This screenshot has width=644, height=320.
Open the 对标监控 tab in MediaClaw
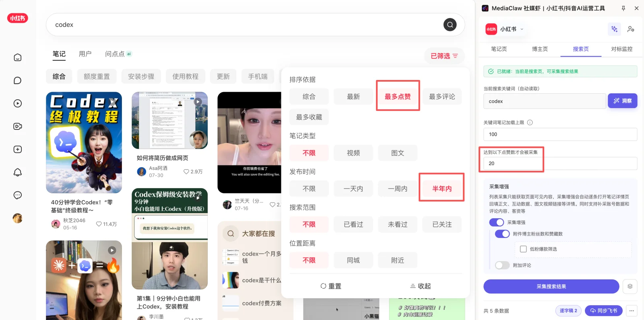click(x=622, y=49)
